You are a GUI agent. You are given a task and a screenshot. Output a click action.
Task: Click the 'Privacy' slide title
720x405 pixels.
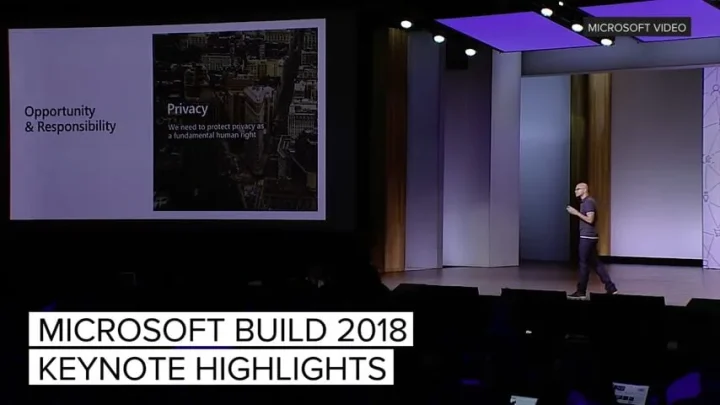(187, 109)
